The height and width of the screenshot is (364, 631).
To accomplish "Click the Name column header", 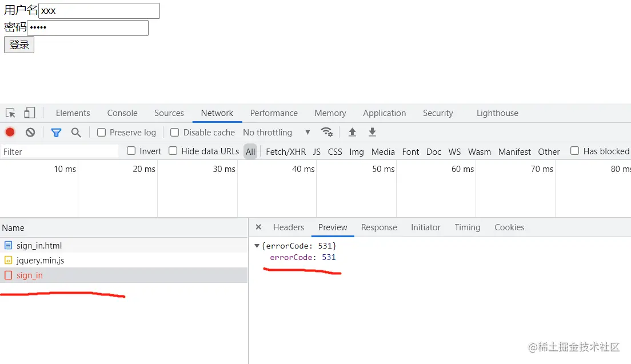I will click(123, 227).
